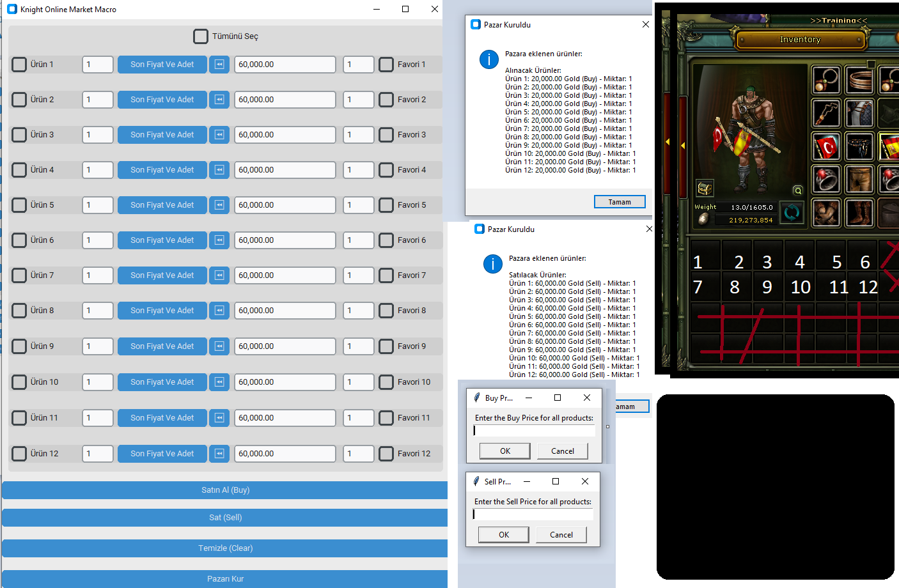Toggle the Favori 11 checkbox

[x=386, y=418]
